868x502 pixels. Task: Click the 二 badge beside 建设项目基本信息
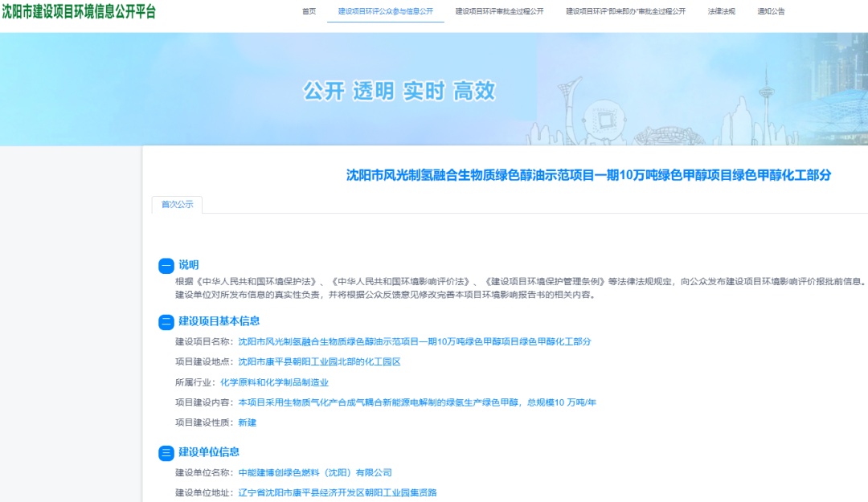click(x=166, y=322)
